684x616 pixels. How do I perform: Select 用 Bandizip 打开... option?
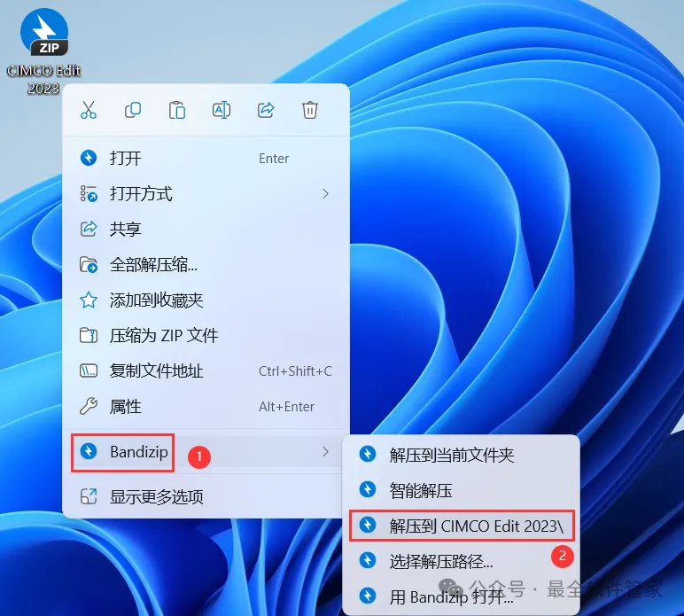(x=461, y=597)
